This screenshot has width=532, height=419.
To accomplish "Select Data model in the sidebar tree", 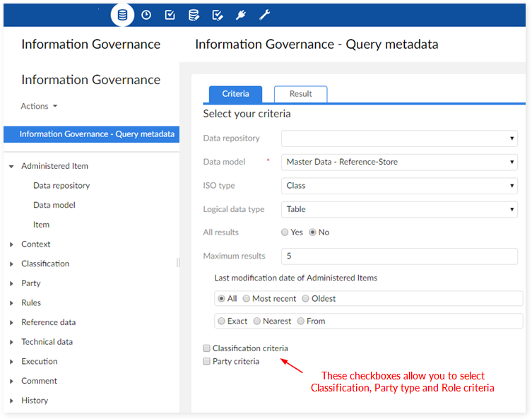I will [54, 205].
